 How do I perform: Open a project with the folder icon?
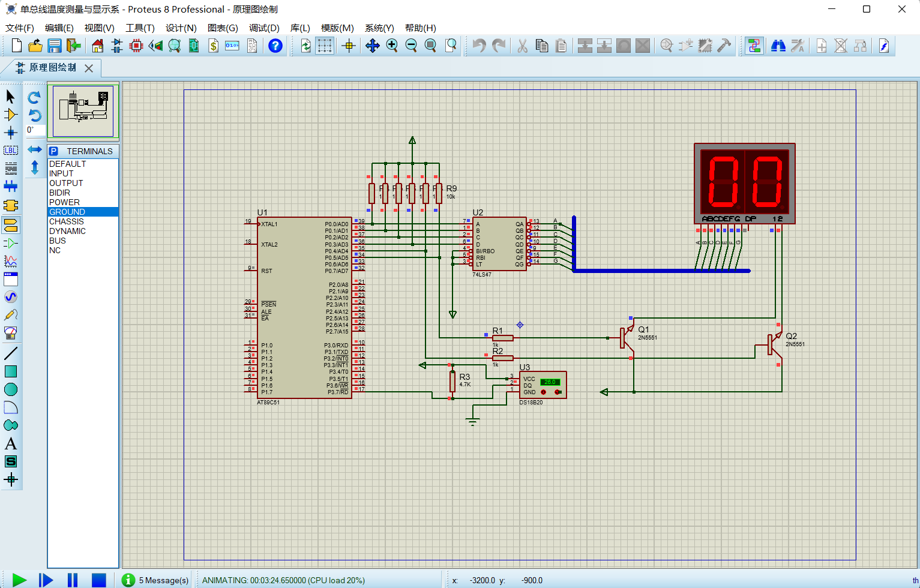[x=35, y=46]
